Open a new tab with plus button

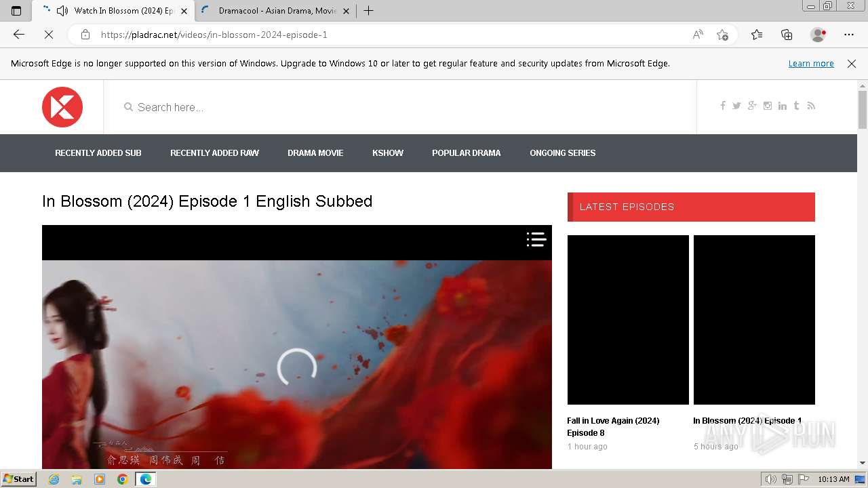click(368, 11)
